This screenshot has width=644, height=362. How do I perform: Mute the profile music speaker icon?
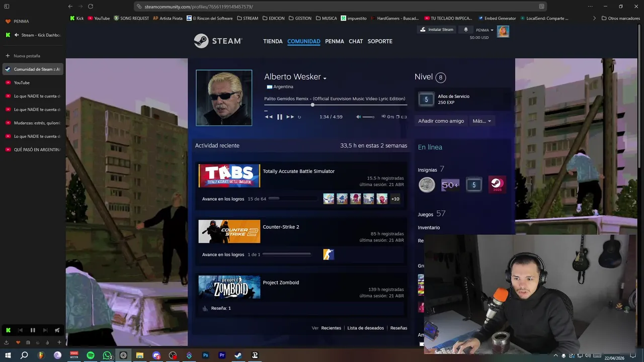click(x=359, y=117)
